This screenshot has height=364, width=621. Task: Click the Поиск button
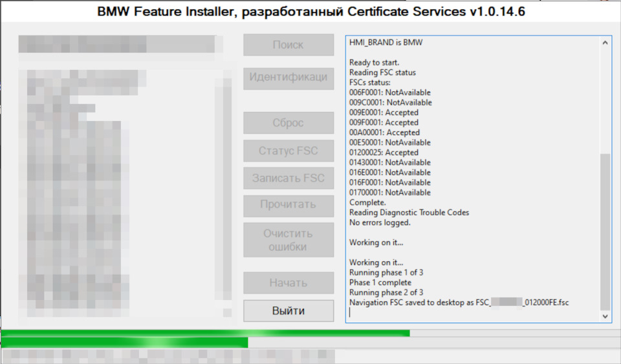289,45
